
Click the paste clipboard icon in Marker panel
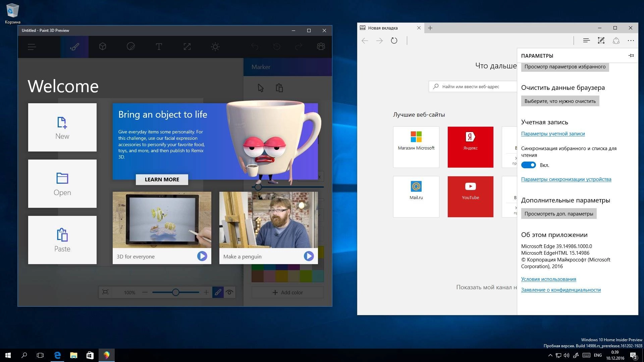point(279,88)
